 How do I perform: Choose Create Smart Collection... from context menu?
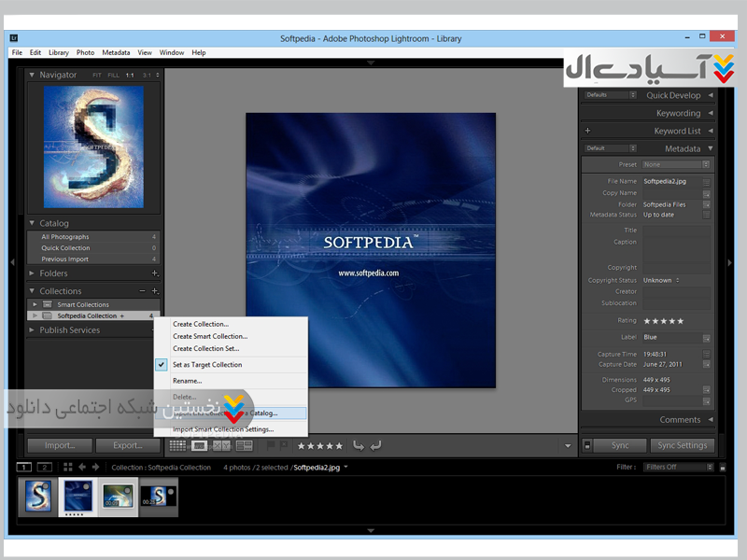click(x=210, y=336)
